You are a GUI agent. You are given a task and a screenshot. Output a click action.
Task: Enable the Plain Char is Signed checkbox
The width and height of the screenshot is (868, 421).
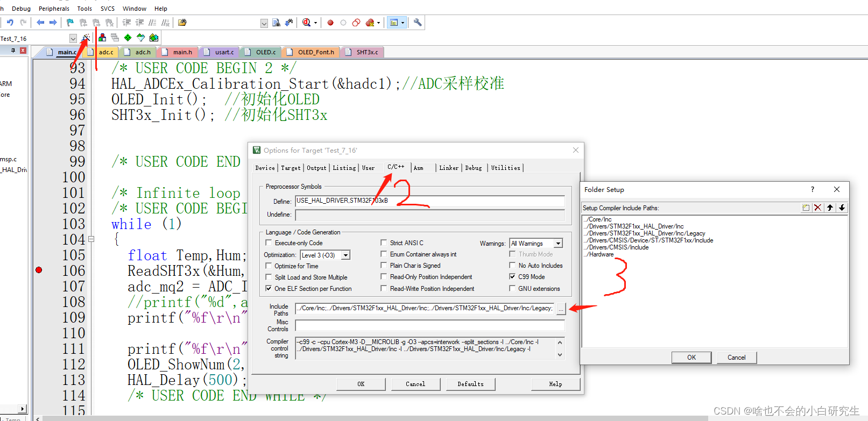(384, 265)
